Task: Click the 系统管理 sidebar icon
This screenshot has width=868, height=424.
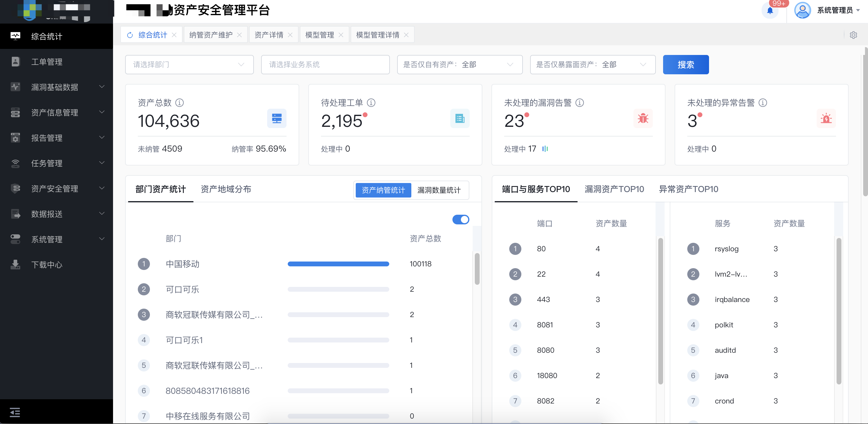Action: (15, 239)
